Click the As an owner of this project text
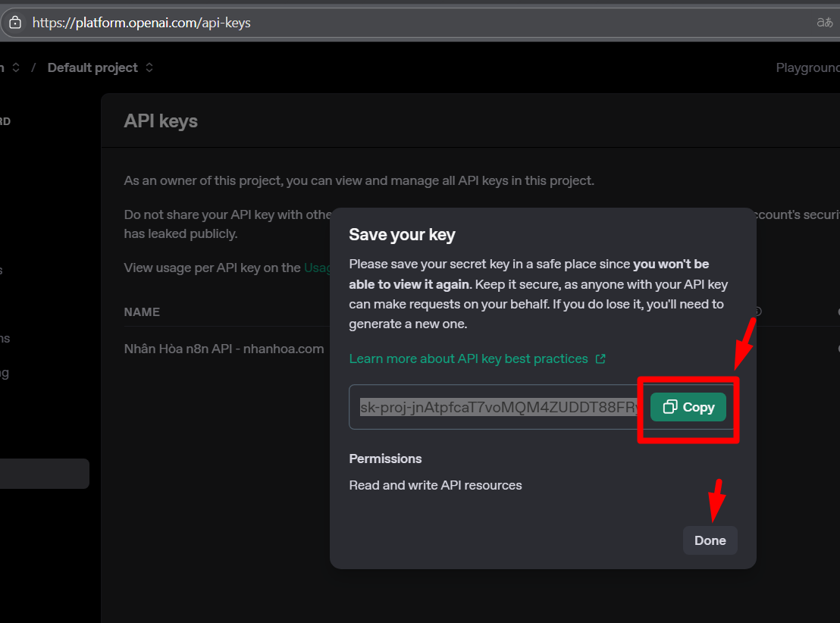 pos(359,180)
